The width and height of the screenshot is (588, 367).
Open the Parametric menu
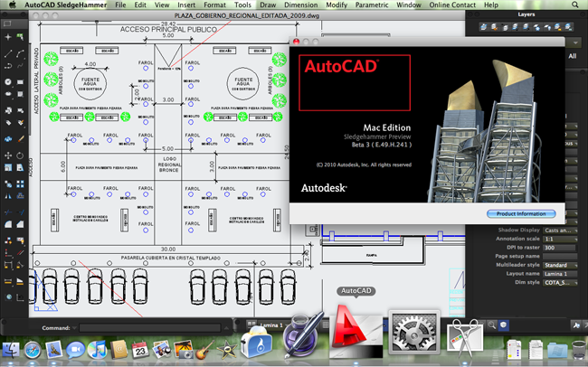(x=372, y=5)
